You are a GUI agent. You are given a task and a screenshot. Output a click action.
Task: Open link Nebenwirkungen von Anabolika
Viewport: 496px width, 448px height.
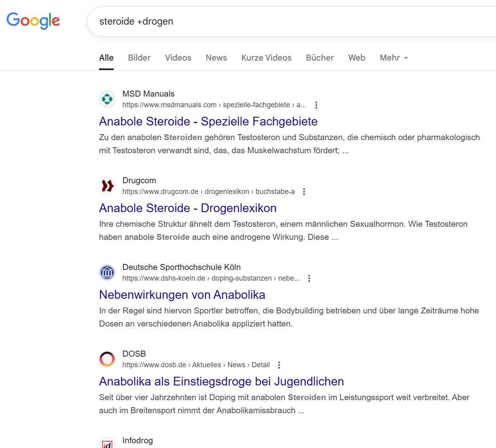click(182, 295)
